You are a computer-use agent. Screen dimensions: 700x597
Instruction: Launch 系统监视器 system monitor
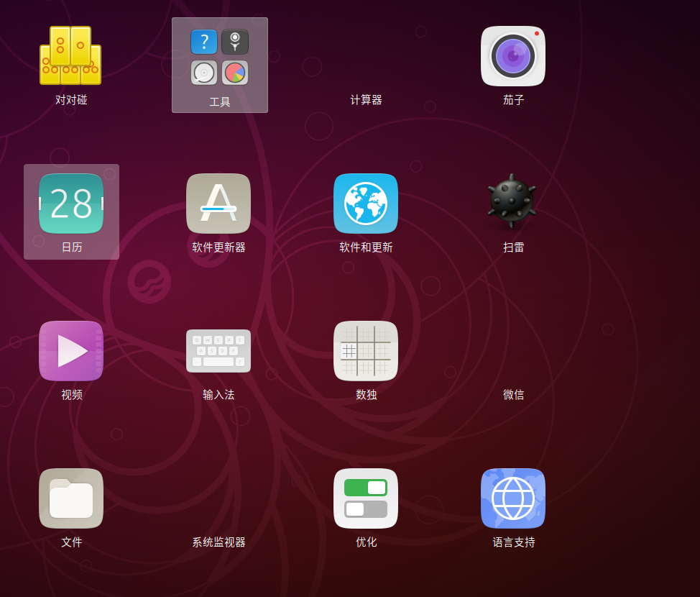click(x=218, y=542)
